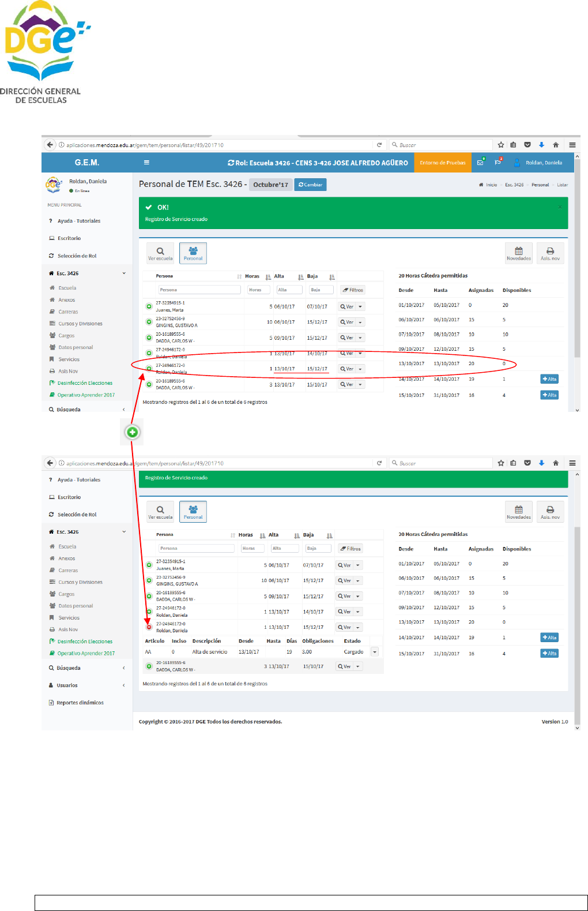Click Ver for DADDA 15/10/17 in lower screenshot

(345, 666)
